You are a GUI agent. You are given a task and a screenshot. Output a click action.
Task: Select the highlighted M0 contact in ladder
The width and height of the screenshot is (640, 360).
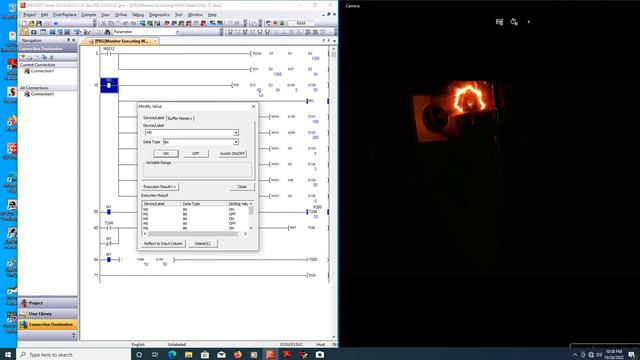109,85
